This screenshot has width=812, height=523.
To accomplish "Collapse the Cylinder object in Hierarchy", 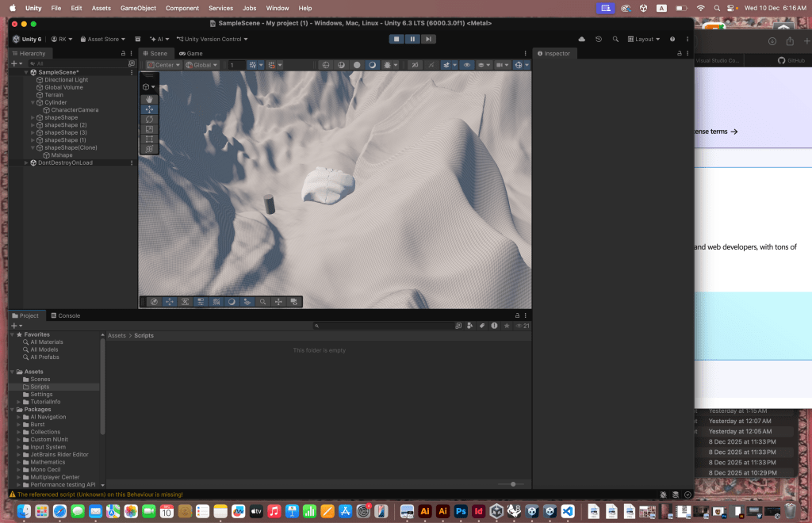I will click(x=33, y=102).
